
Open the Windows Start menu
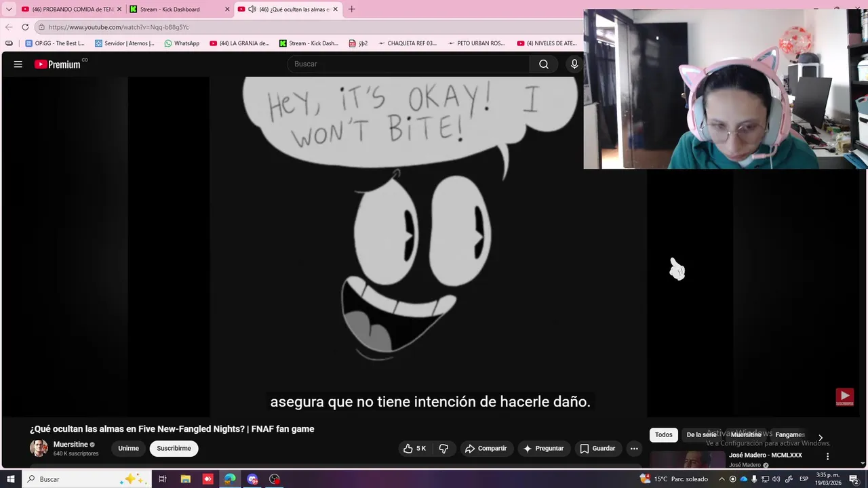coord(10,479)
